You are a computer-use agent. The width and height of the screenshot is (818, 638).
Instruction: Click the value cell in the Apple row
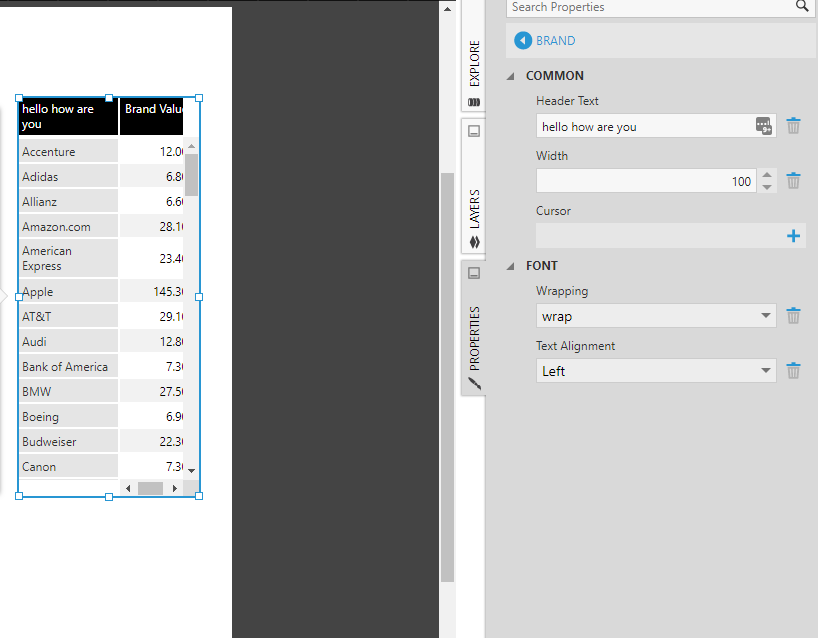151,291
